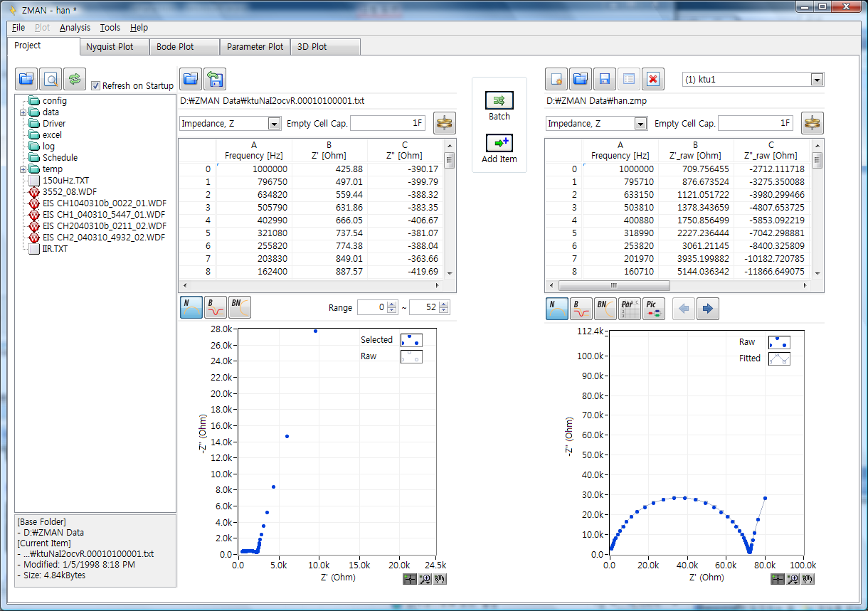Viewport: 868px width, 611px height.
Task: Select the 3552_08.WDF file
Action: [68, 192]
